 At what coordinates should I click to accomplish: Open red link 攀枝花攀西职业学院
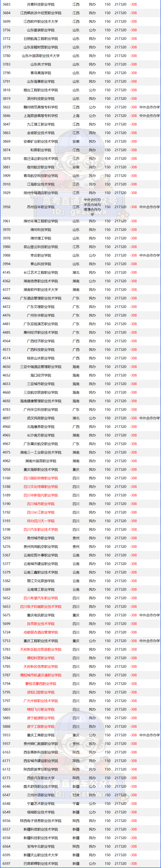click(41, 684)
